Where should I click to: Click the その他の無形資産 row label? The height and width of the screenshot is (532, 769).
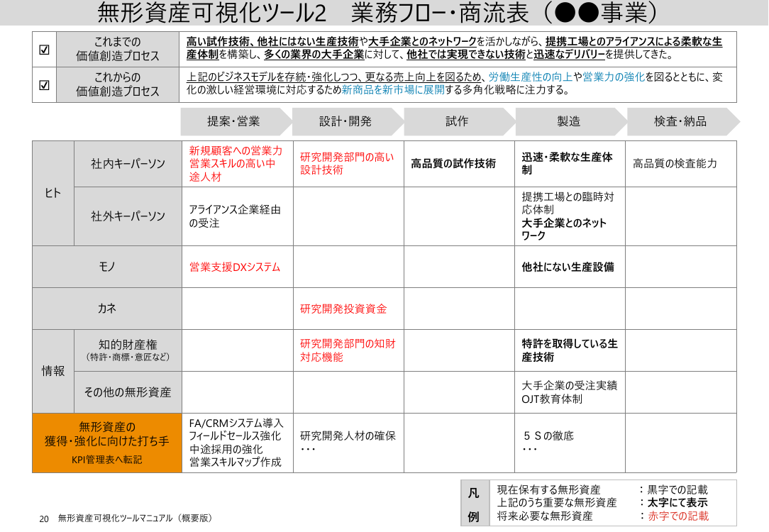click(x=128, y=392)
